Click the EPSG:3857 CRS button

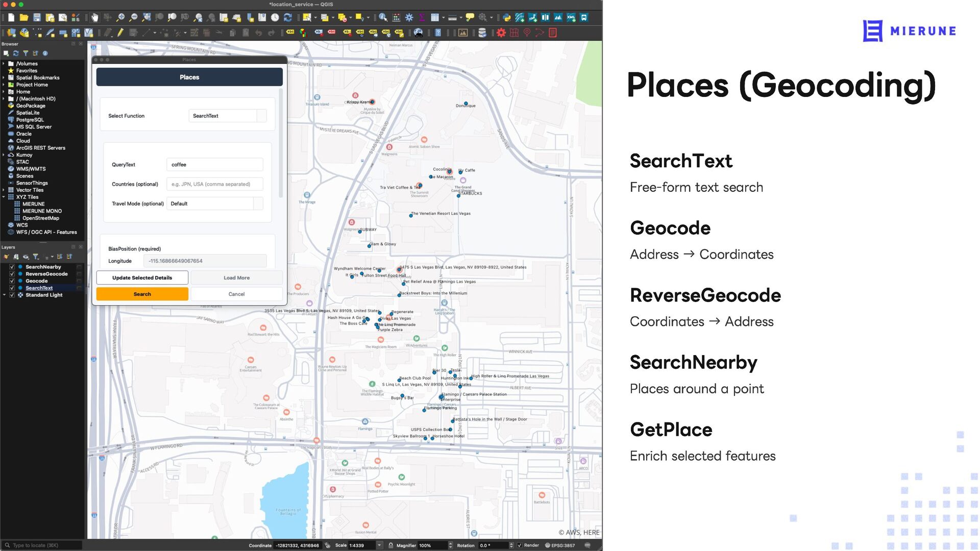pos(559,545)
